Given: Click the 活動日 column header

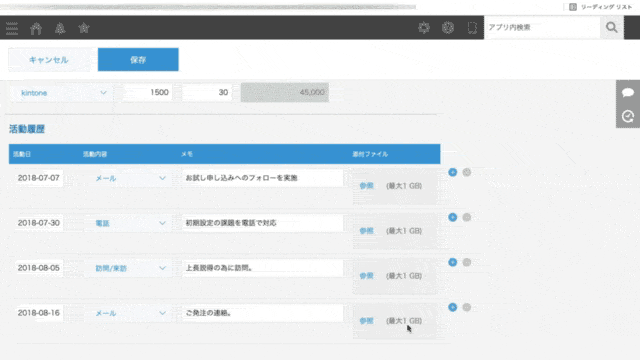Looking at the screenshot, I should pyautogui.click(x=22, y=154).
